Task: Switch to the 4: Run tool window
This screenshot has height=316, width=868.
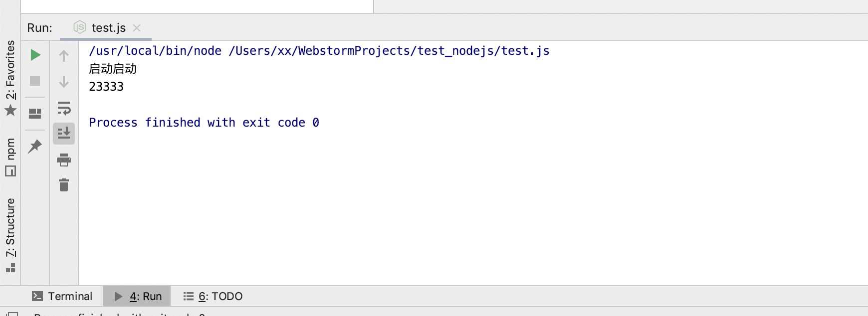Action: (137, 296)
